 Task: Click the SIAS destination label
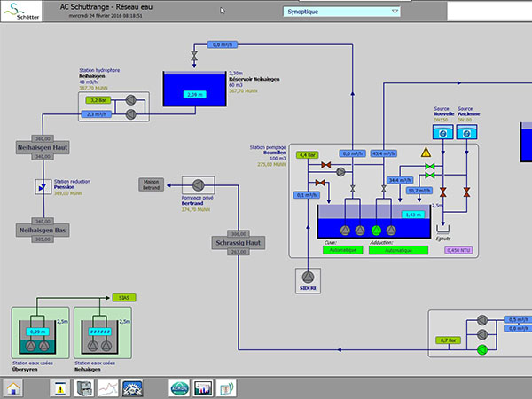point(124,298)
